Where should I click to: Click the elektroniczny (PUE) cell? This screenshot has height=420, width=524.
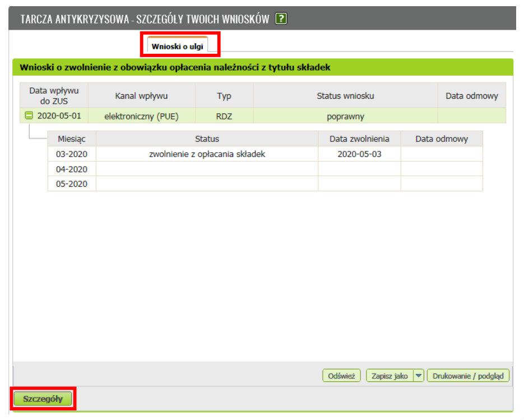pos(141,117)
